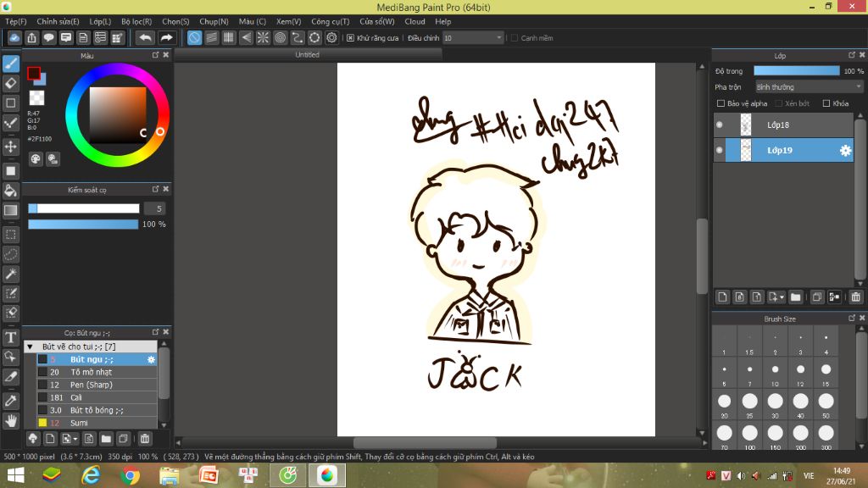The image size is (868, 488).
Task: Add a new layer folder
Action: point(795,297)
